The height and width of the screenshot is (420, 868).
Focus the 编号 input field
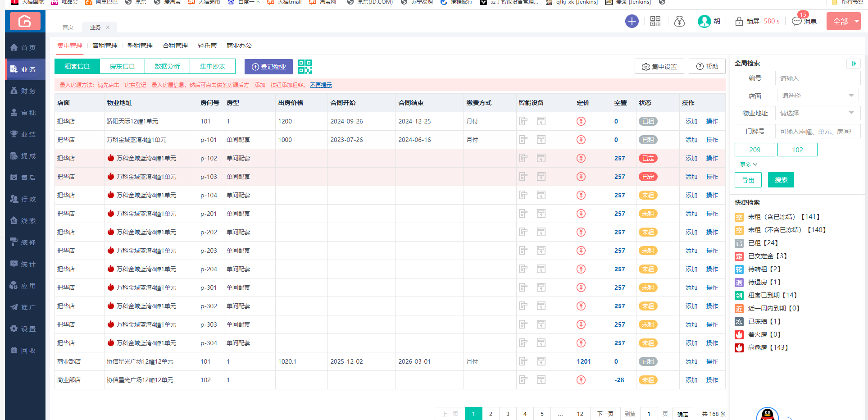pos(818,78)
